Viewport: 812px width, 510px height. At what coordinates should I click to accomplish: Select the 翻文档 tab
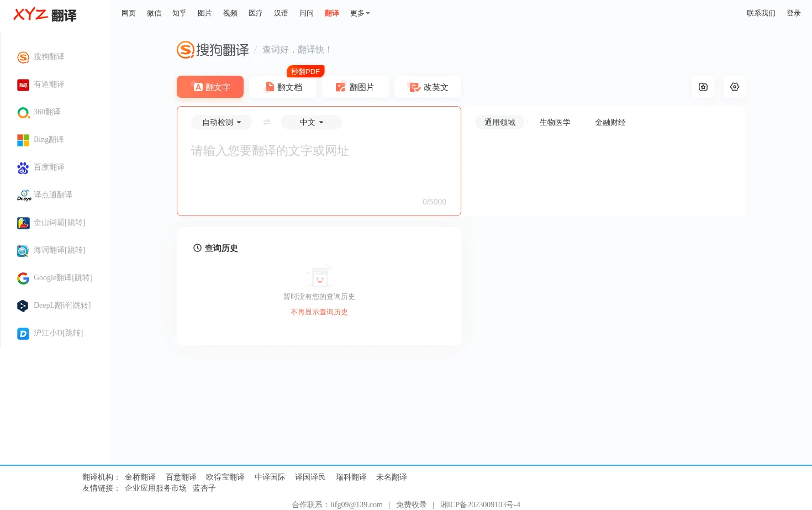click(283, 87)
